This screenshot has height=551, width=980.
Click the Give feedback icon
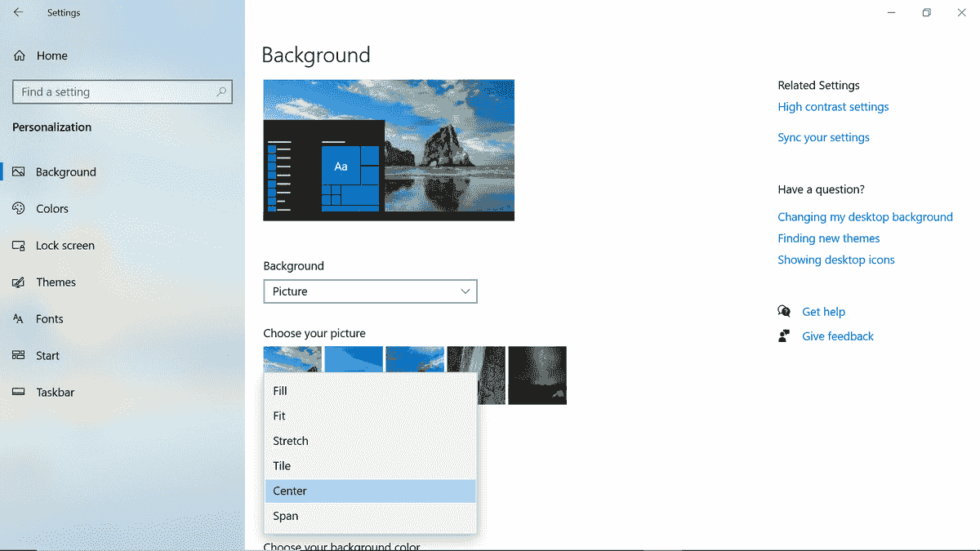pos(784,335)
